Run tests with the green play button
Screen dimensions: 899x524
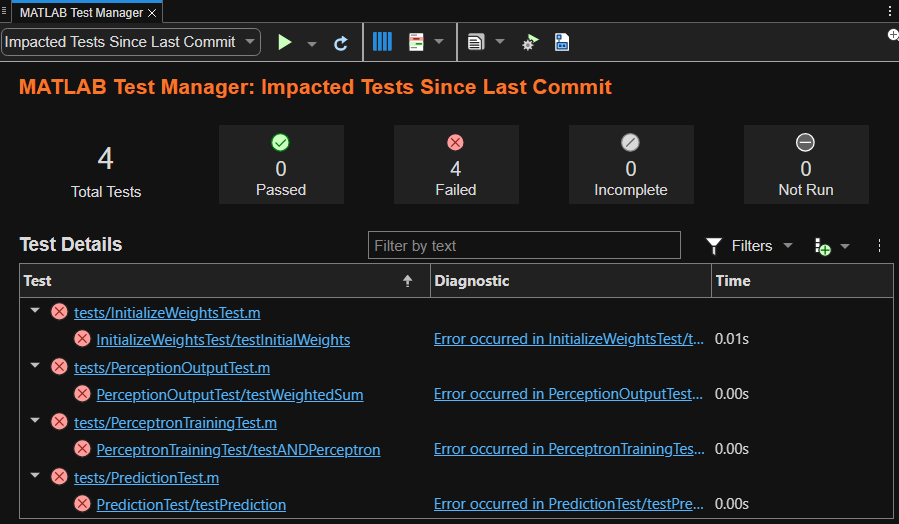pyautogui.click(x=285, y=42)
